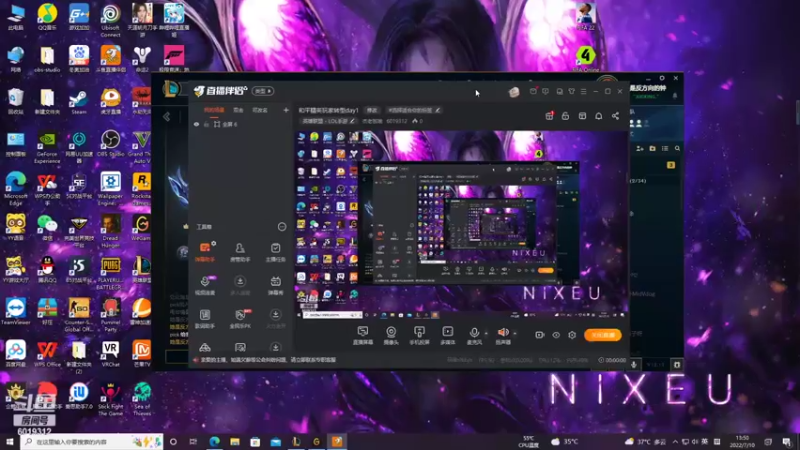Add a camera source
Viewport: 800px width, 450px height.
tap(391, 336)
